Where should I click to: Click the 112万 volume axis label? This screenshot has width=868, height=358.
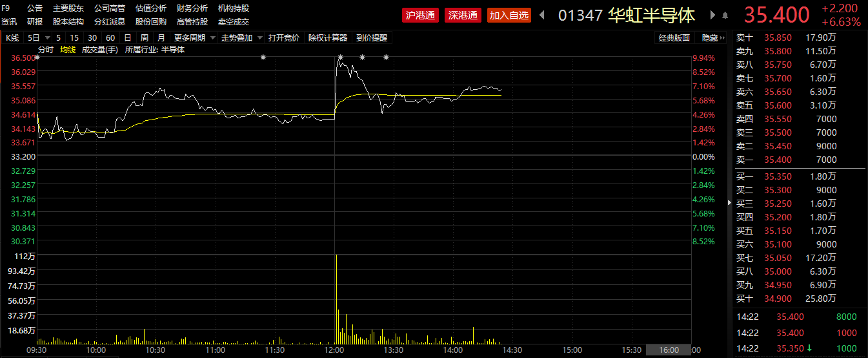click(25, 257)
